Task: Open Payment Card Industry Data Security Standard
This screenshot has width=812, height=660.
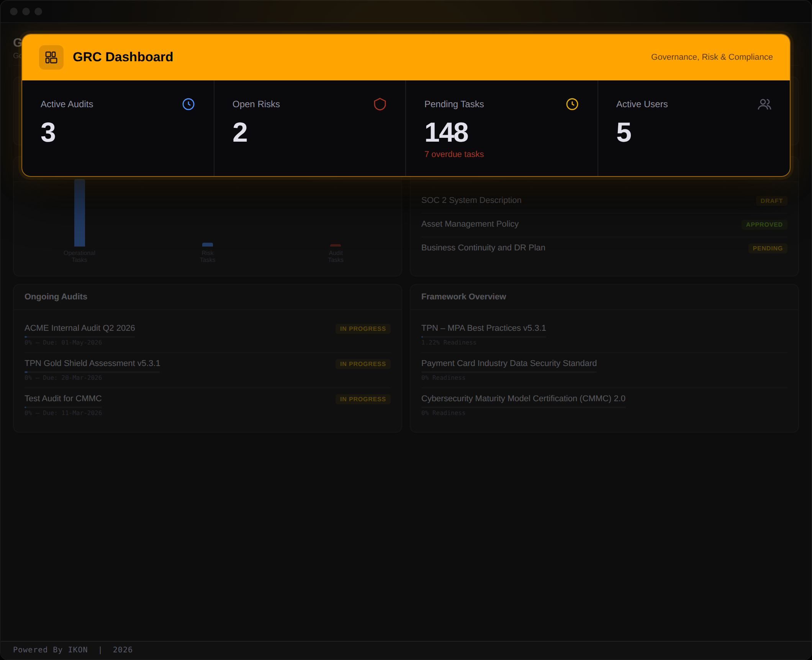Action: 509,363
